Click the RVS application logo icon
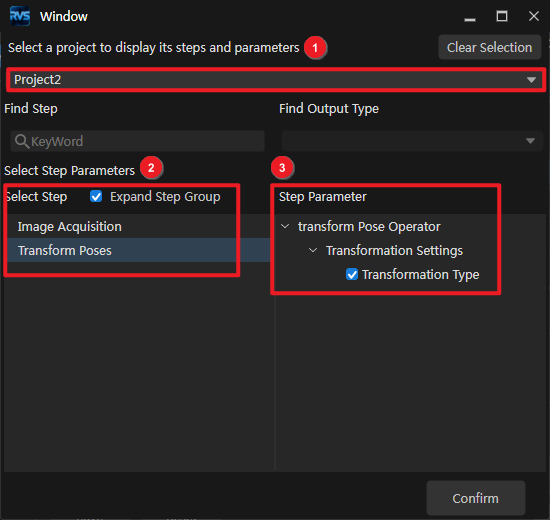Screen dimensions: 550x520 (20, 16)
